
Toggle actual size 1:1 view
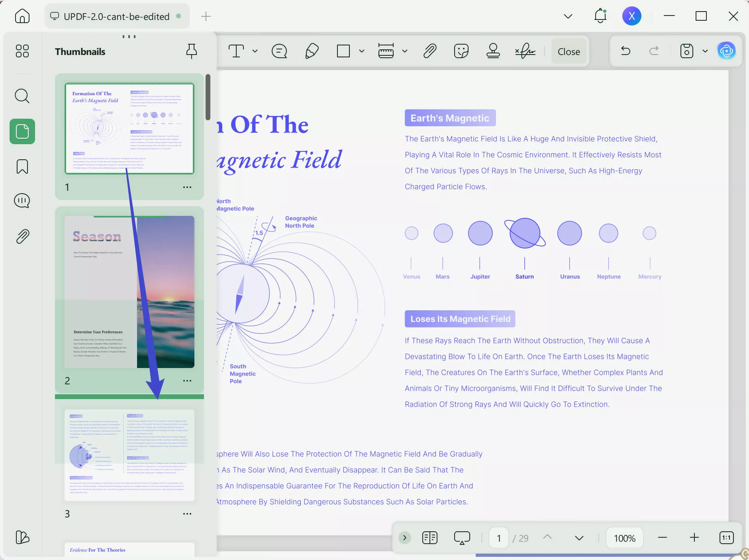coord(726,538)
